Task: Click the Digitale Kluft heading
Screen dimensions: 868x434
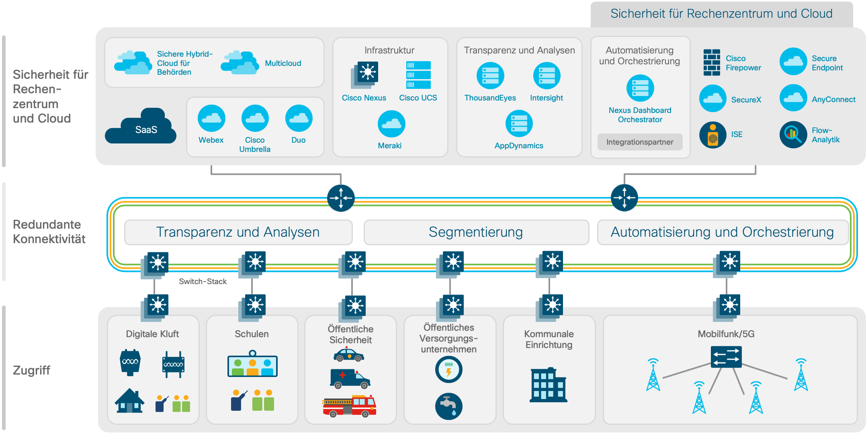Action: pyautogui.click(x=152, y=334)
